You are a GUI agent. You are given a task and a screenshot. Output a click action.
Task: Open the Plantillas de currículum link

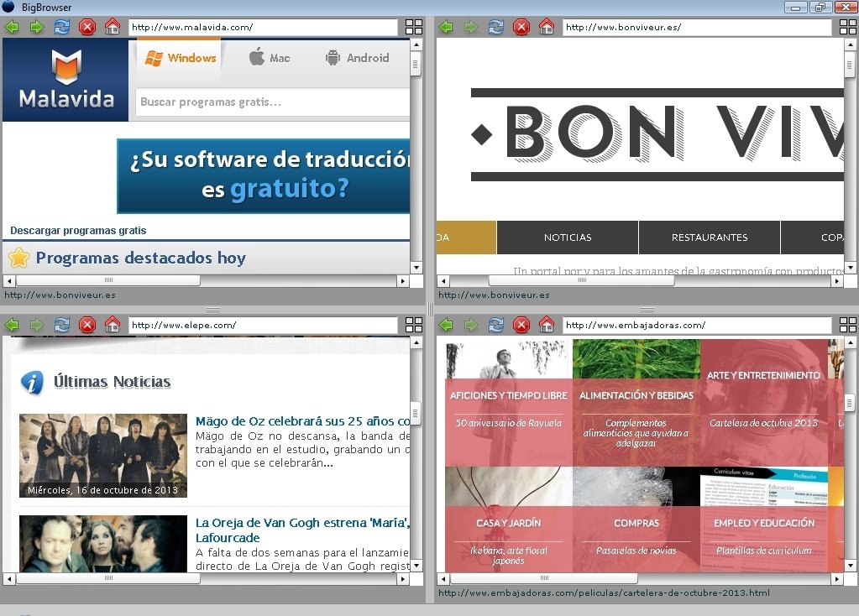763,551
